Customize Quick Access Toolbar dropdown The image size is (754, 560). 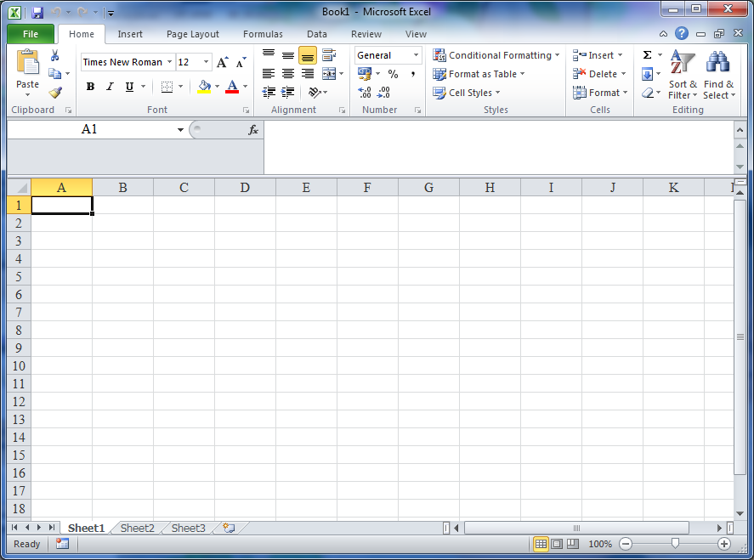(x=111, y=13)
